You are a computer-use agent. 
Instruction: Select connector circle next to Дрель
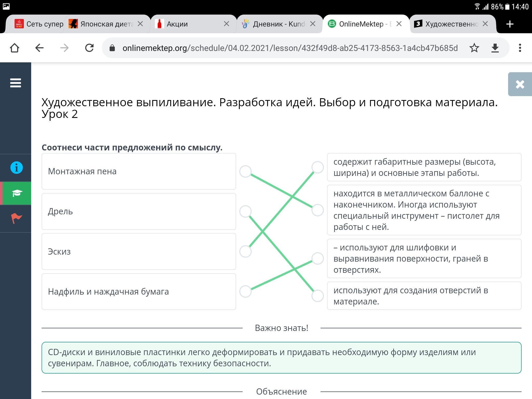pyautogui.click(x=245, y=211)
